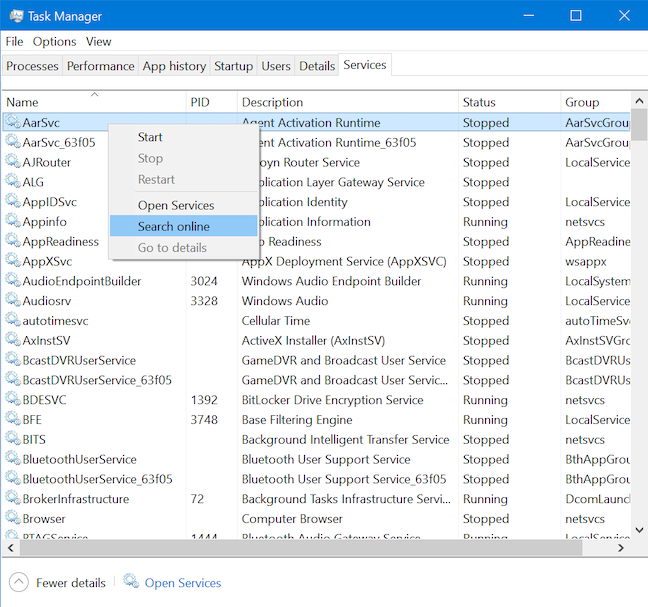Click the BDESVC service gear icon
The width and height of the screenshot is (648, 607).
(13, 400)
